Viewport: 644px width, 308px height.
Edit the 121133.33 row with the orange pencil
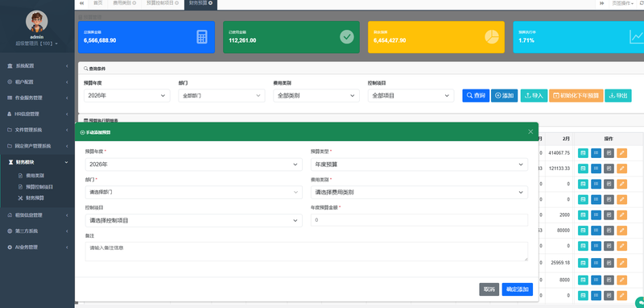621,169
